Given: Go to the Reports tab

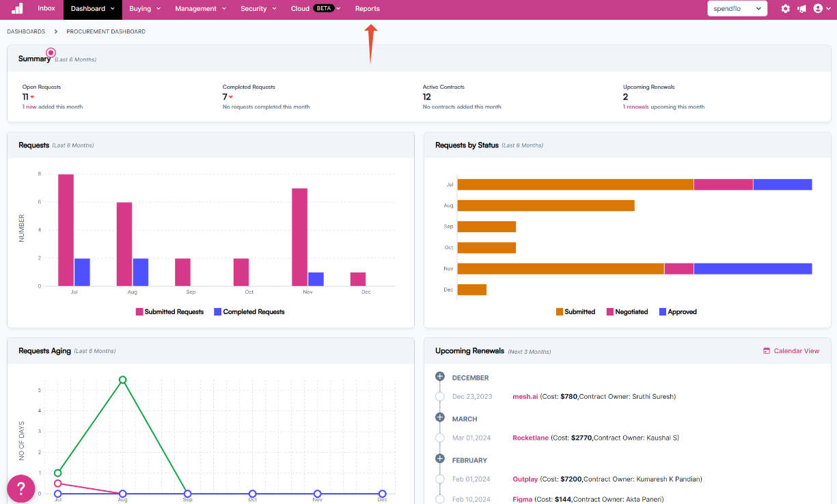Looking at the screenshot, I should [x=368, y=9].
